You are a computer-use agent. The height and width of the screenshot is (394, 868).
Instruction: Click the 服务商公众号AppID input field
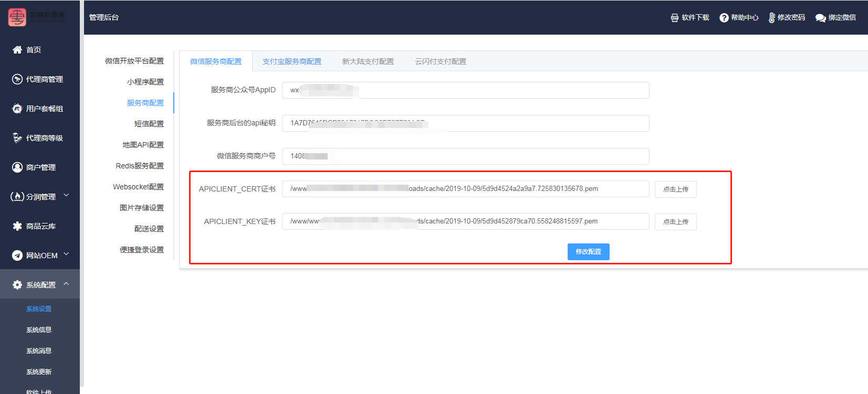click(466, 90)
